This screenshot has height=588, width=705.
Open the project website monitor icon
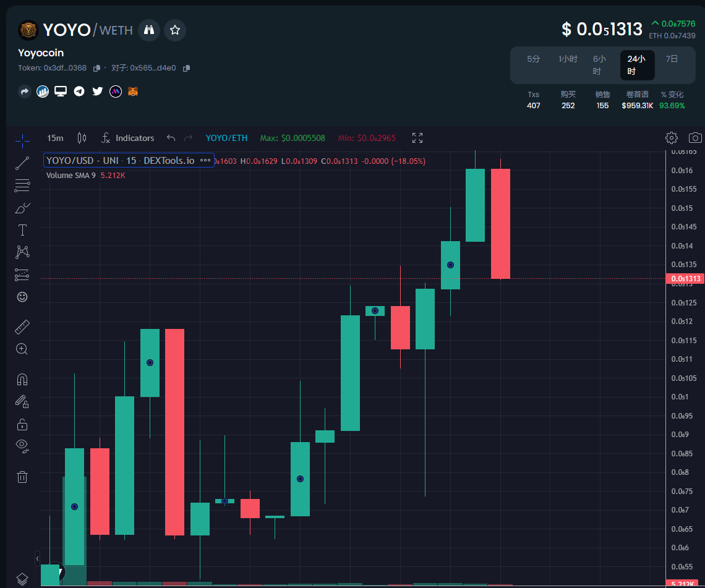[x=61, y=92]
